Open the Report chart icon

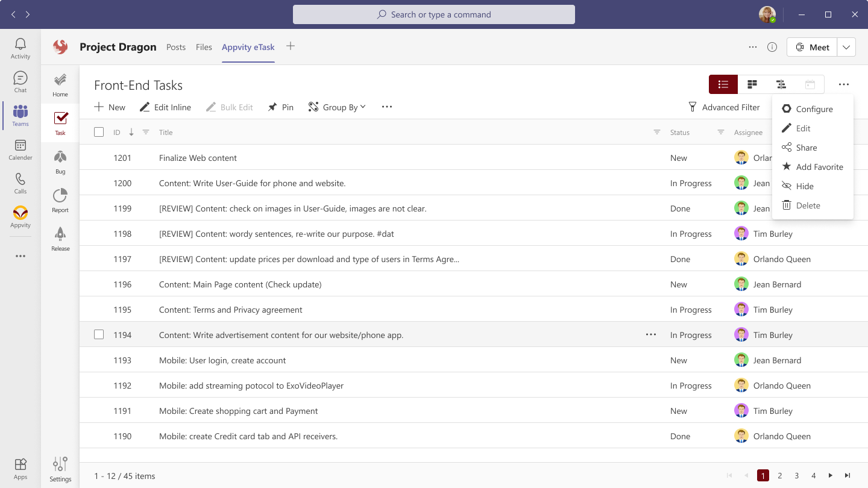click(x=60, y=200)
